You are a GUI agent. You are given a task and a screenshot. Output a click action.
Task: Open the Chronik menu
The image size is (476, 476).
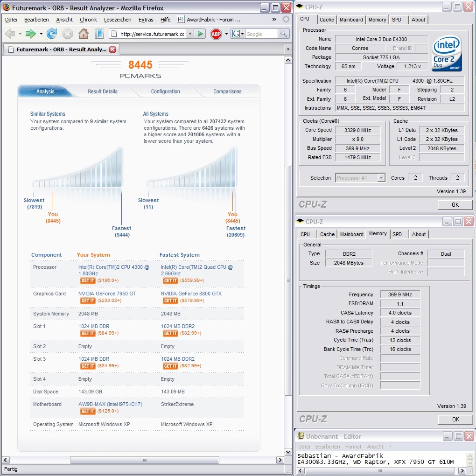click(88, 20)
